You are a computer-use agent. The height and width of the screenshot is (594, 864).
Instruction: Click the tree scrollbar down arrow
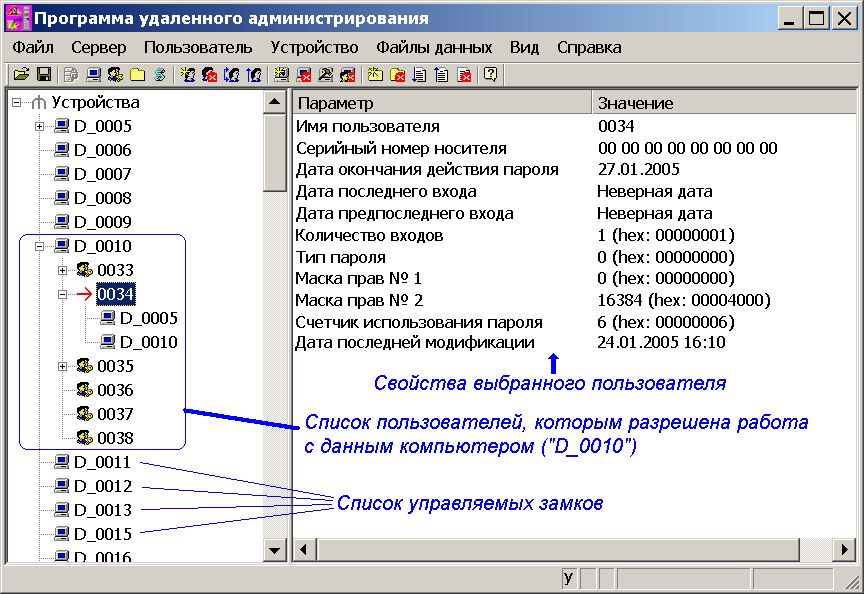coord(274,549)
